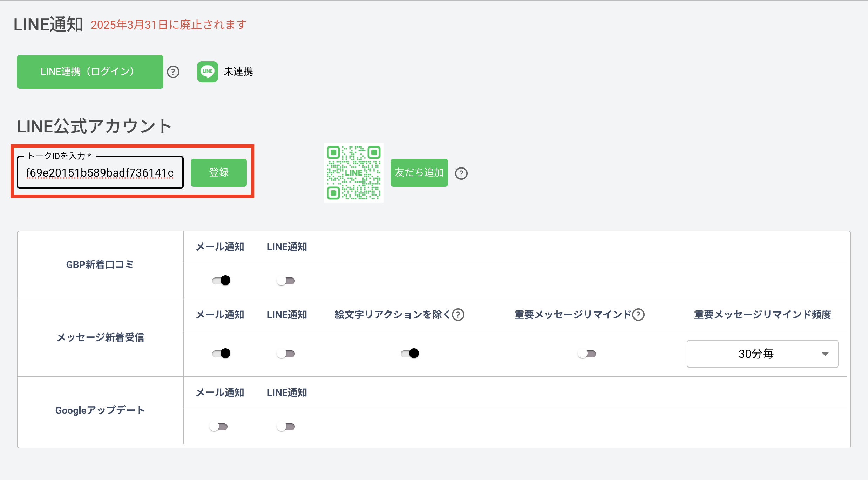Enable メール通知 for Googleアップデート
Screen dimensions: 868x480
click(x=218, y=427)
